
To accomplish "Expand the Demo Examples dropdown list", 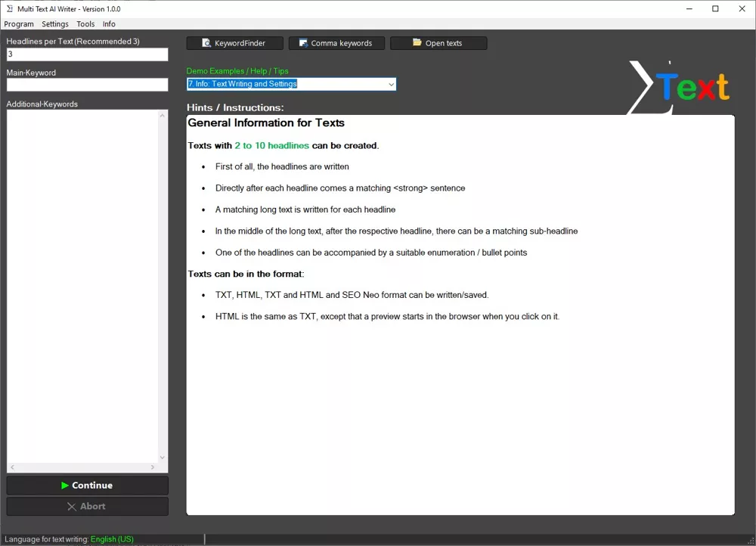I will [x=391, y=85].
